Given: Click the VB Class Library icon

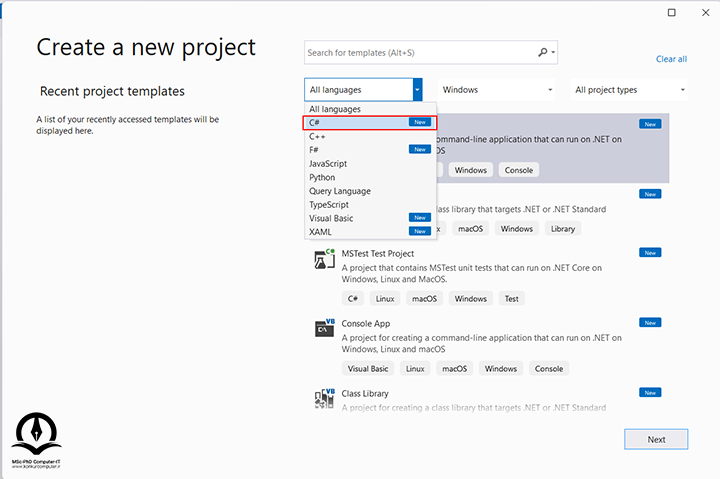Looking at the screenshot, I should tap(324, 398).
